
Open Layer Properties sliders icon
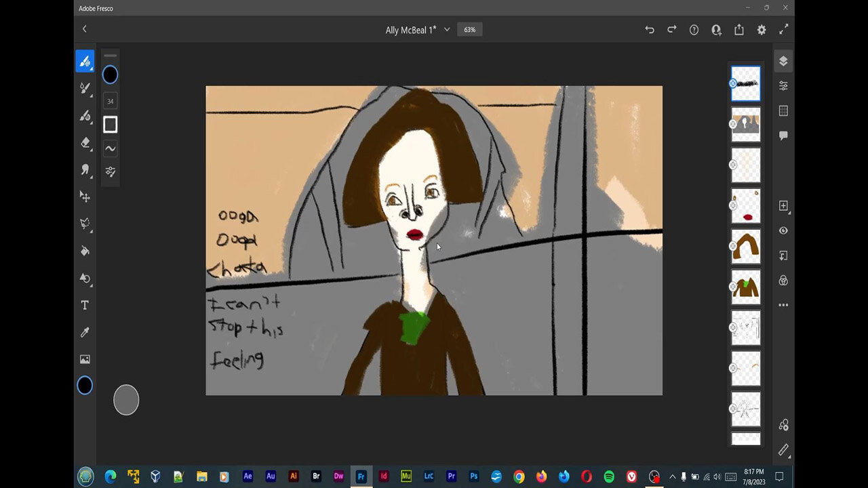pos(783,85)
